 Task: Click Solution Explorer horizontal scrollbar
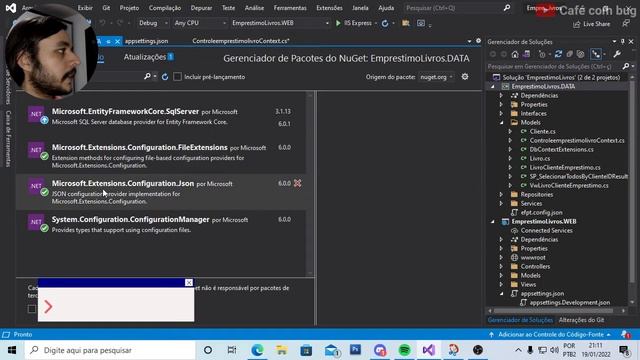[553, 311]
